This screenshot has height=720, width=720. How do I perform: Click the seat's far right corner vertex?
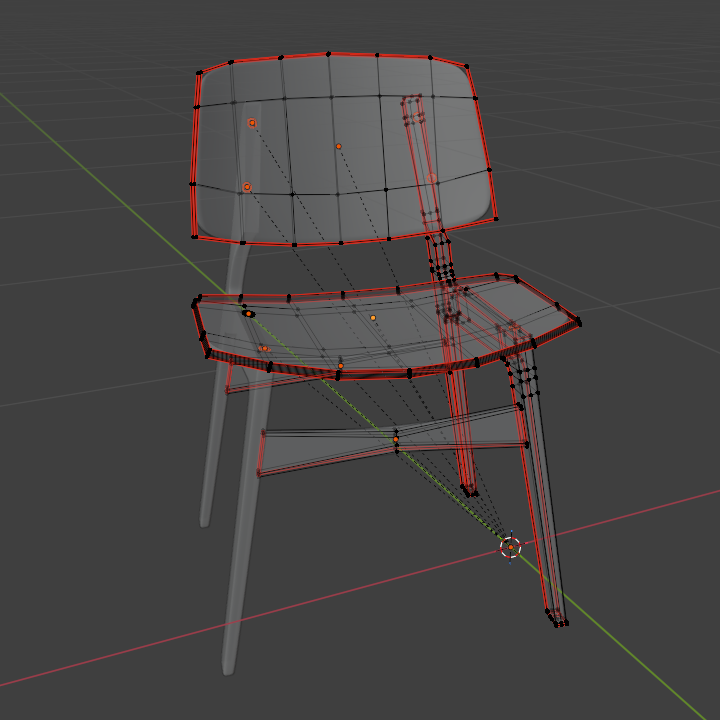click(x=579, y=321)
